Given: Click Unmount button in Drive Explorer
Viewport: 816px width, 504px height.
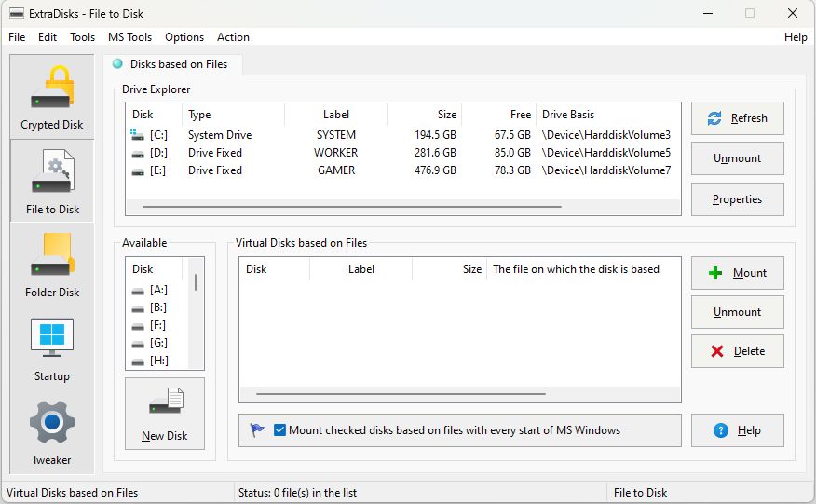Looking at the screenshot, I should (x=737, y=158).
